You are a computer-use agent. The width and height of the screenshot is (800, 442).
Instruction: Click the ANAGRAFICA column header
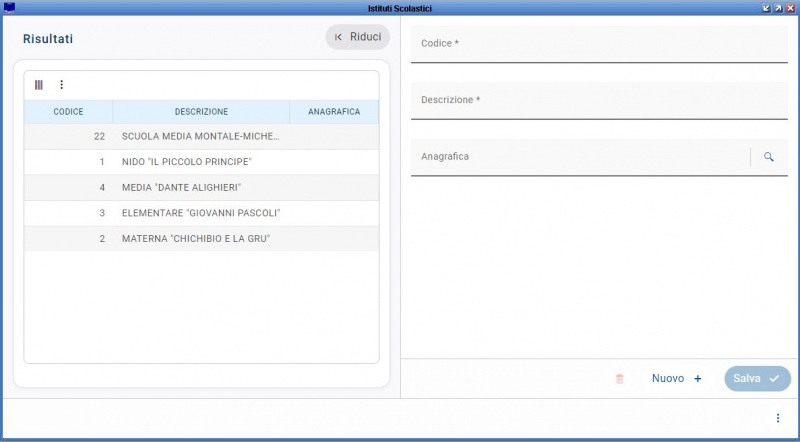click(x=334, y=112)
